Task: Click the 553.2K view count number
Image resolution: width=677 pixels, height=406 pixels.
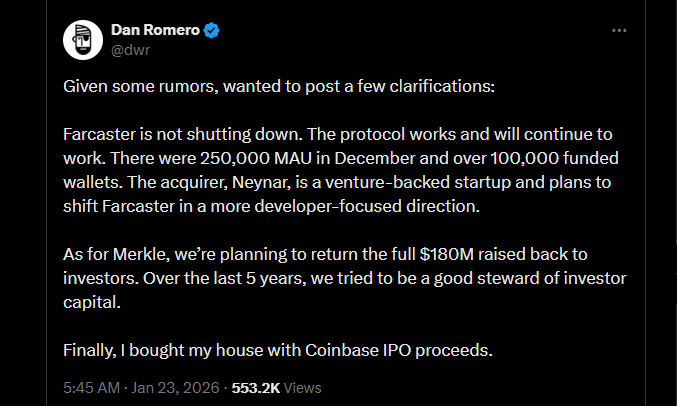Action: (256, 387)
